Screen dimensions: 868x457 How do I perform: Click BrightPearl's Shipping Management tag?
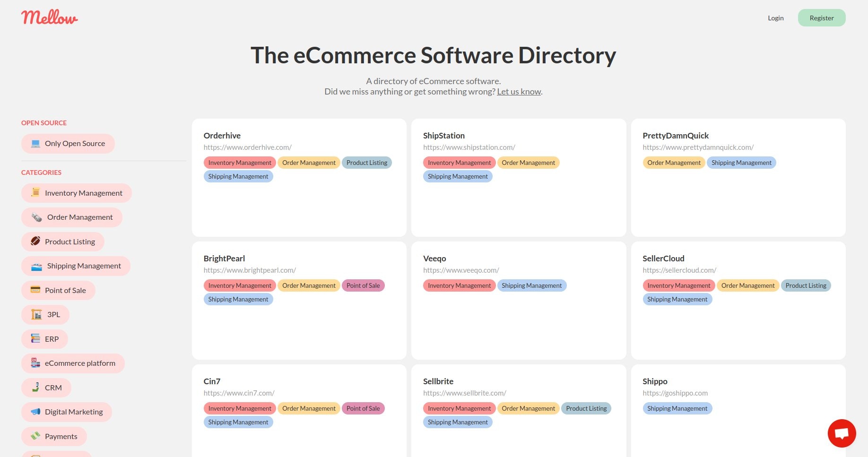click(x=238, y=299)
